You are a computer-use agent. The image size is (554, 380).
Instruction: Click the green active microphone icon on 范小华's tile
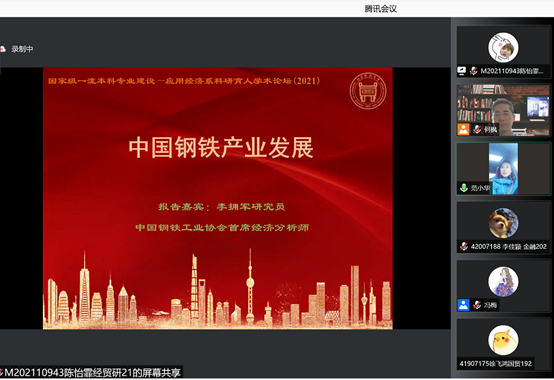click(x=464, y=188)
